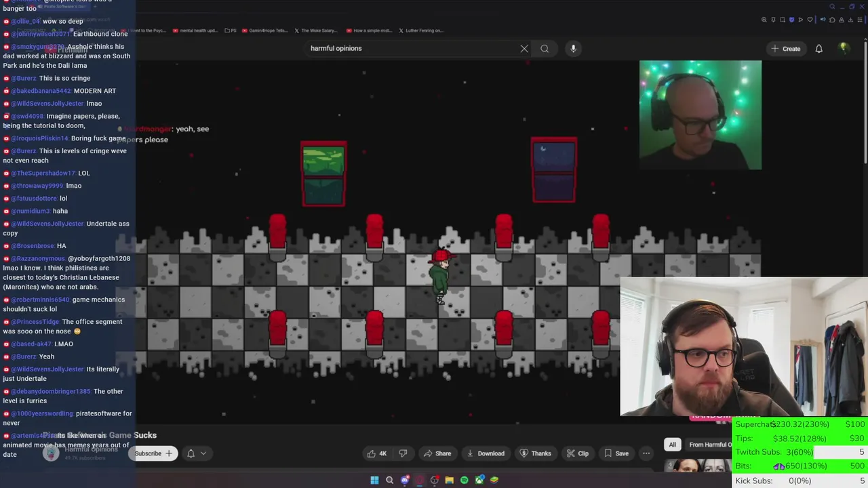The width and height of the screenshot is (868, 488).
Task: Take a snapshot with the capture icon
Action: point(783,20)
